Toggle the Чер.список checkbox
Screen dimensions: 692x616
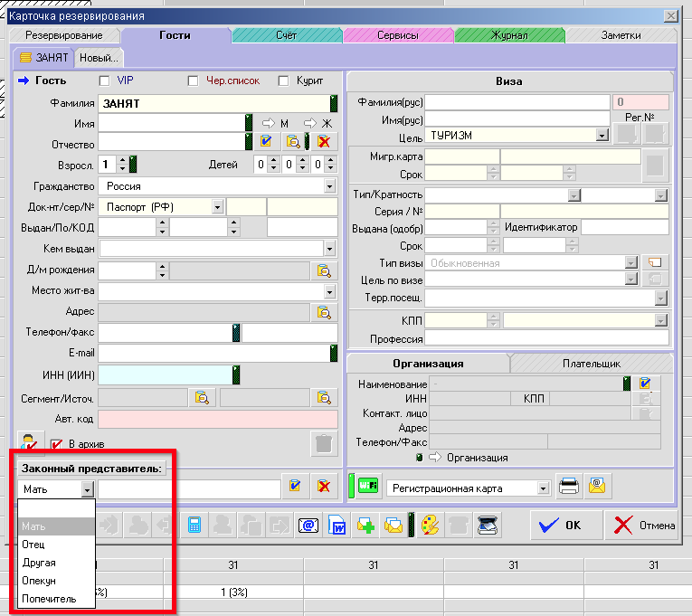point(193,81)
